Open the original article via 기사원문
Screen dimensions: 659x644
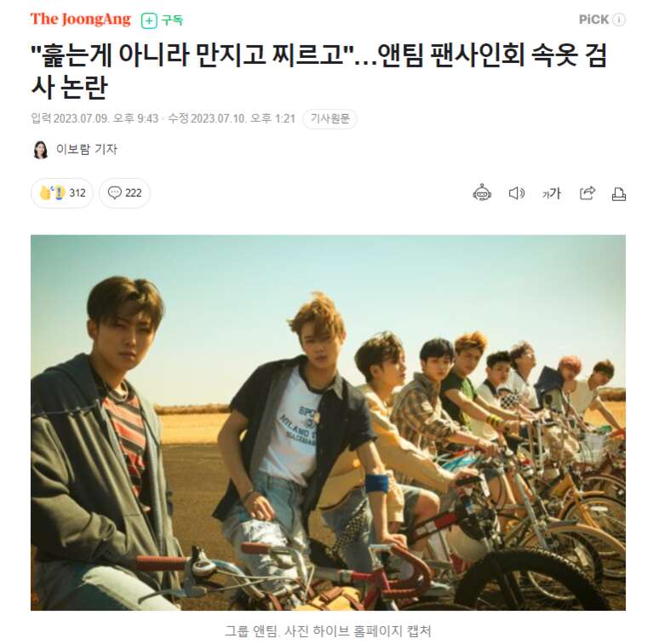pos(329,119)
